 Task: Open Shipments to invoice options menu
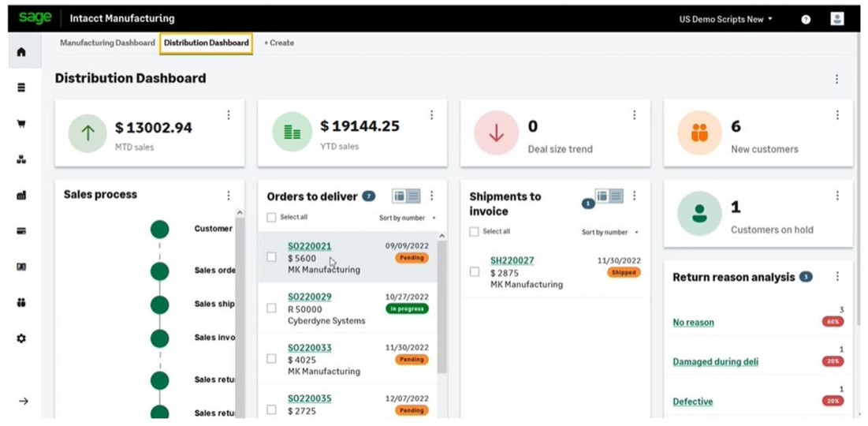click(x=635, y=196)
